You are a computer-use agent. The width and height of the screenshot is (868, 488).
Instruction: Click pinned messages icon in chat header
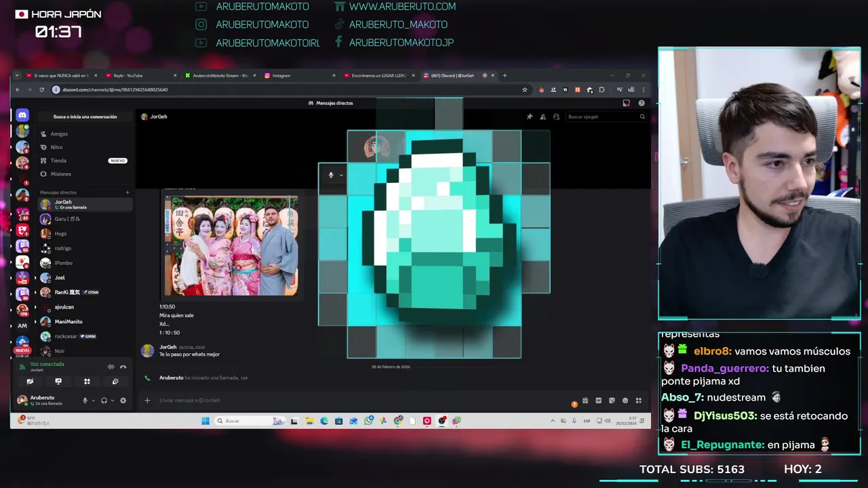(x=530, y=117)
